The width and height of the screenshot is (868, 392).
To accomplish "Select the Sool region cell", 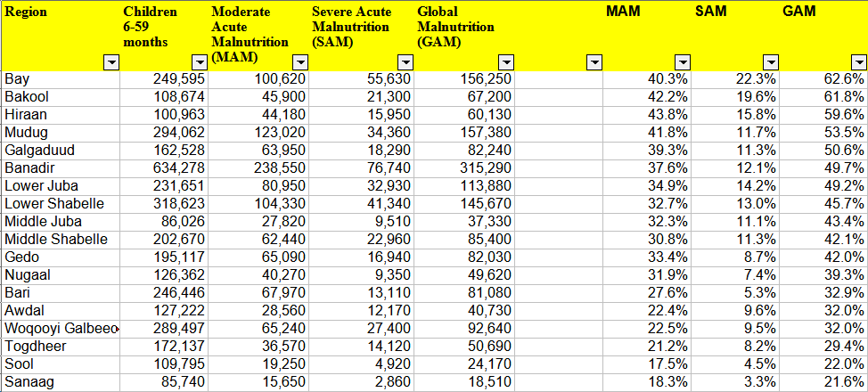I will [59, 364].
